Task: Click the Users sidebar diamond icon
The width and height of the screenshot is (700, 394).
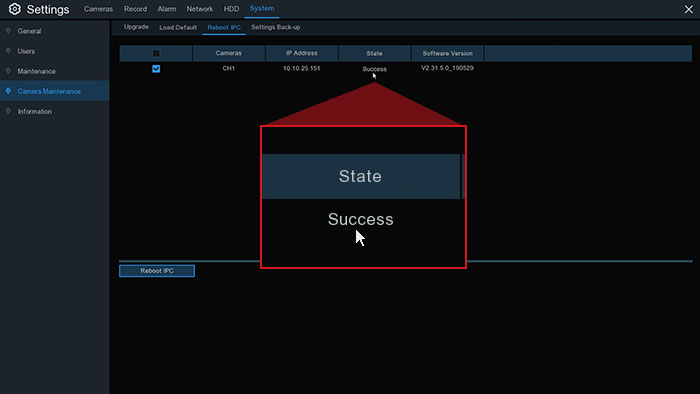Action: pos(8,51)
